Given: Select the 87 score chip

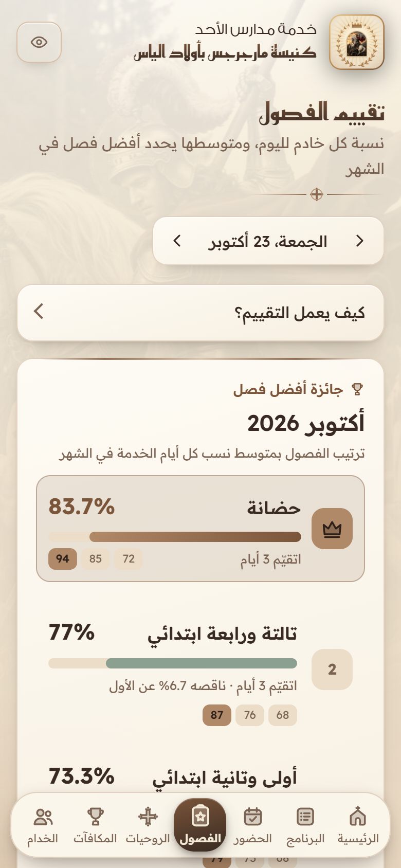Looking at the screenshot, I should (217, 715).
